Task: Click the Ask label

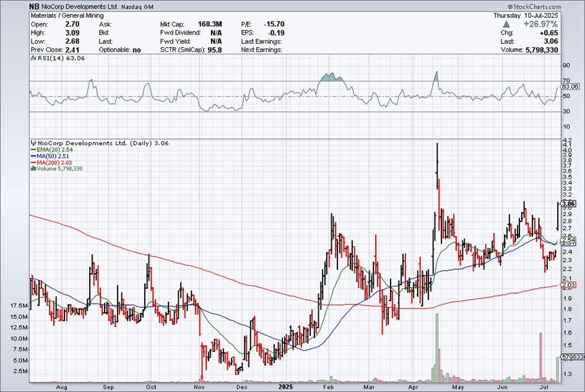Action: (105, 24)
